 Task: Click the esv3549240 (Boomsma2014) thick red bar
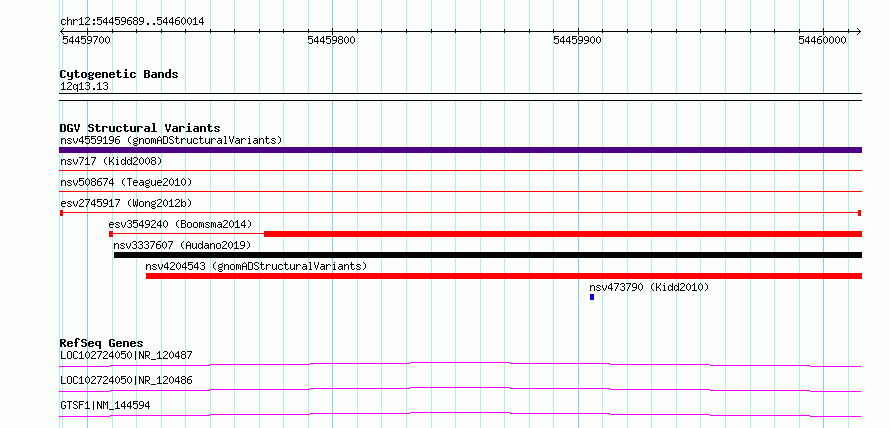563,234
